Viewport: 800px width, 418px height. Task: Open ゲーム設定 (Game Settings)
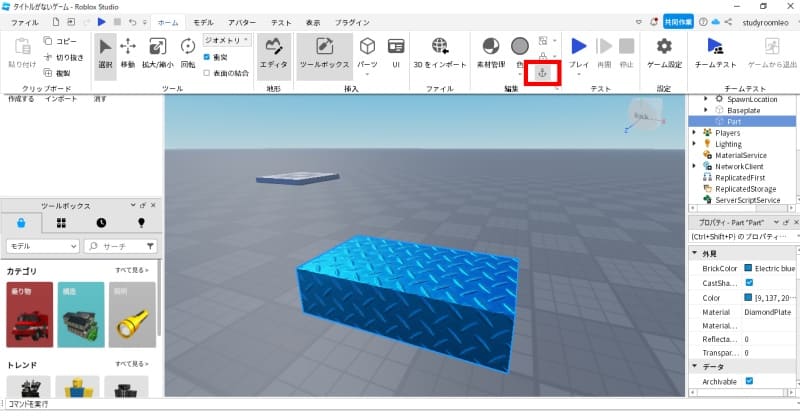tap(664, 54)
